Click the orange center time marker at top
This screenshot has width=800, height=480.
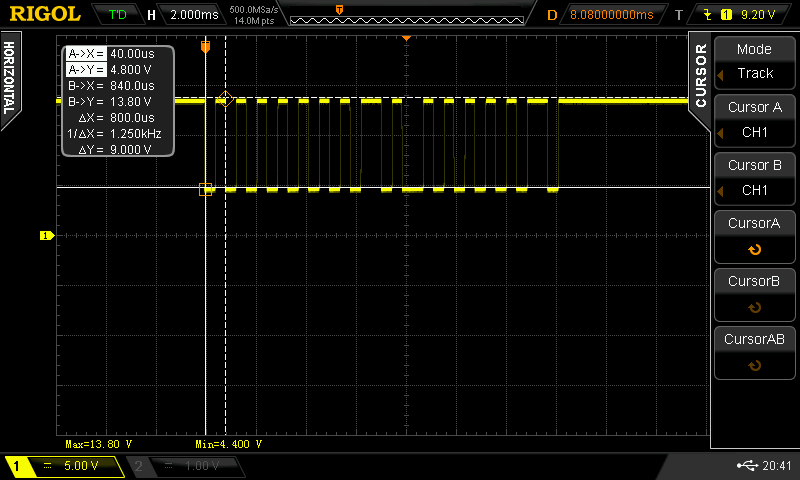tap(407, 38)
